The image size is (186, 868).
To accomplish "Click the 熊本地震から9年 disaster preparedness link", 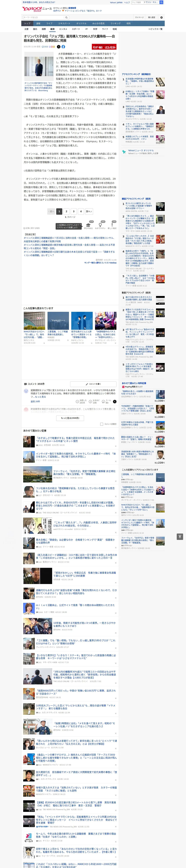I will [x=39, y=2].
